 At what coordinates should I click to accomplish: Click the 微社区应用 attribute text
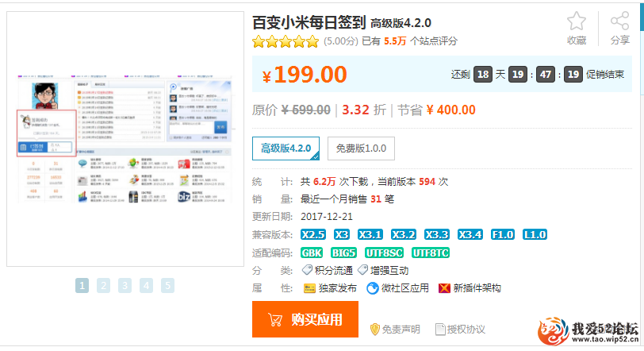click(405, 288)
